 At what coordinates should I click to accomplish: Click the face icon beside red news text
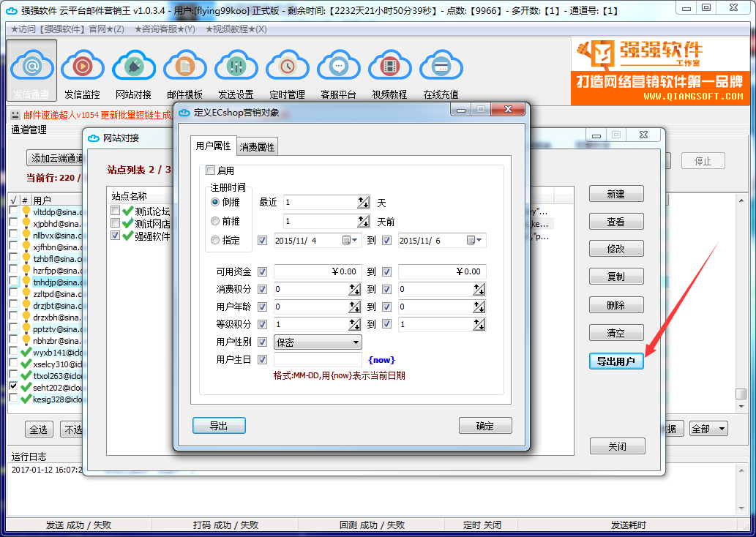[15, 115]
